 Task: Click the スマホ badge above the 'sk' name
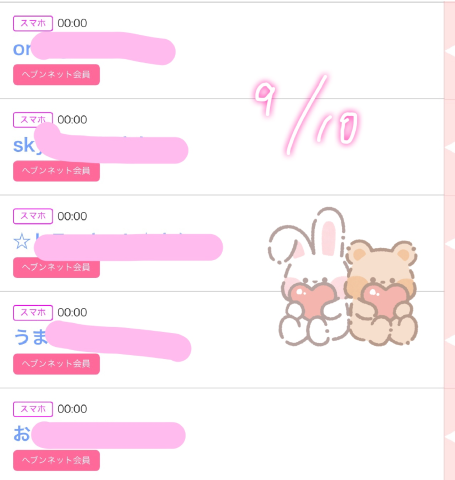pos(33,119)
